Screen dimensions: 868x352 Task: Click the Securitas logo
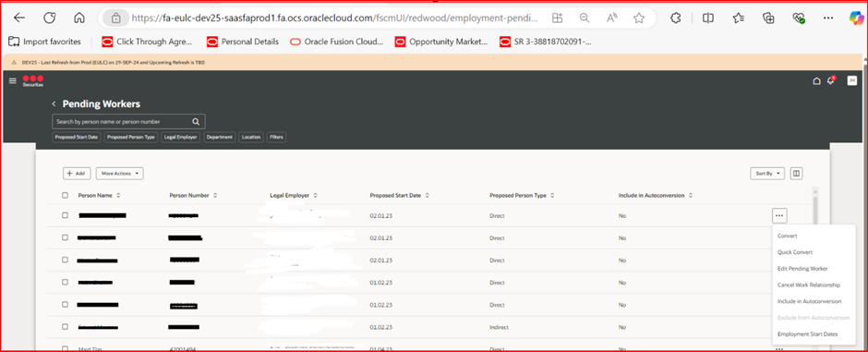pyautogui.click(x=32, y=80)
